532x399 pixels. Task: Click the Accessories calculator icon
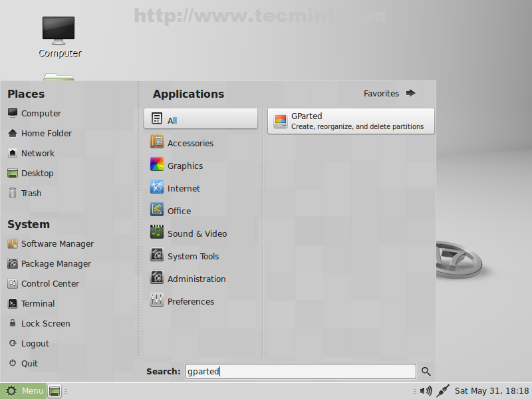(x=157, y=142)
